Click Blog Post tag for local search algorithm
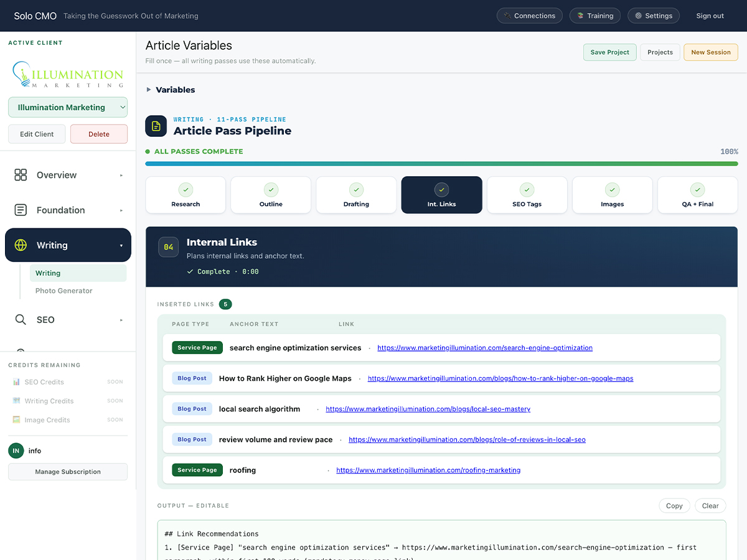The width and height of the screenshot is (747, 560). (192, 409)
